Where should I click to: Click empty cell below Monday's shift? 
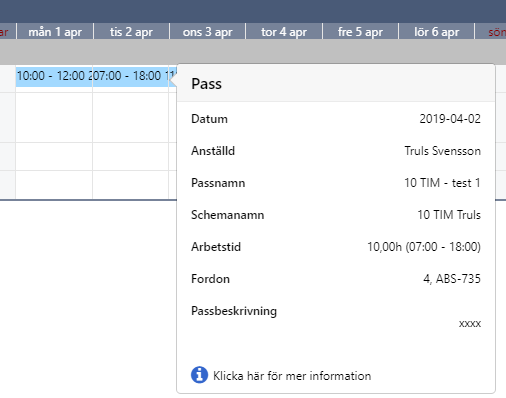(x=54, y=117)
